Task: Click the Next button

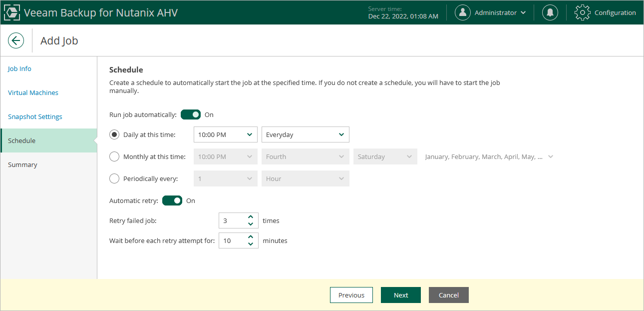Action: click(401, 295)
